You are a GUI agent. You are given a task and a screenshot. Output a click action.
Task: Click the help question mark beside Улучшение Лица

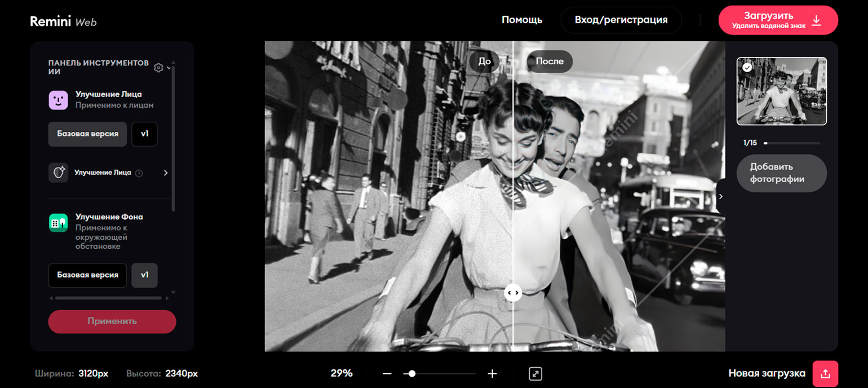point(139,173)
